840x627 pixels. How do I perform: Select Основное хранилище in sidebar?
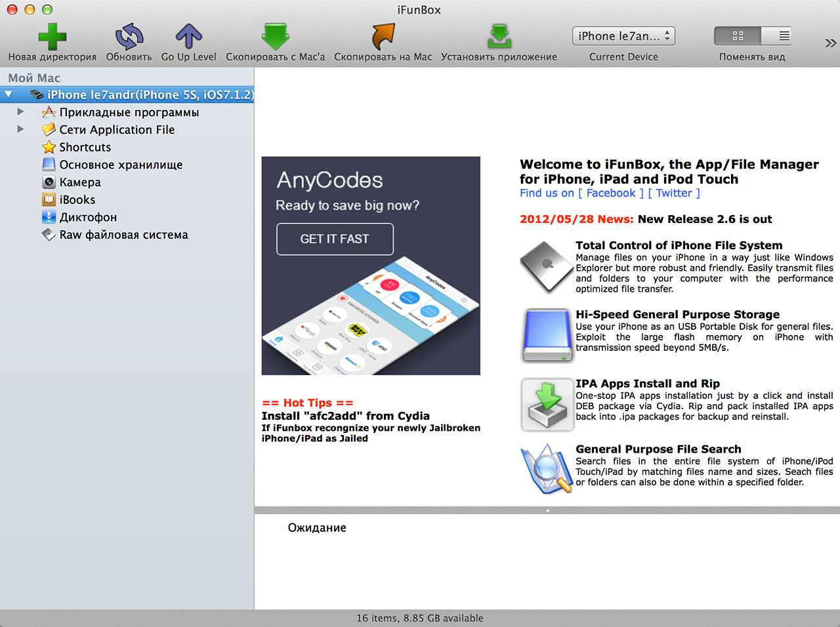[x=121, y=165]
